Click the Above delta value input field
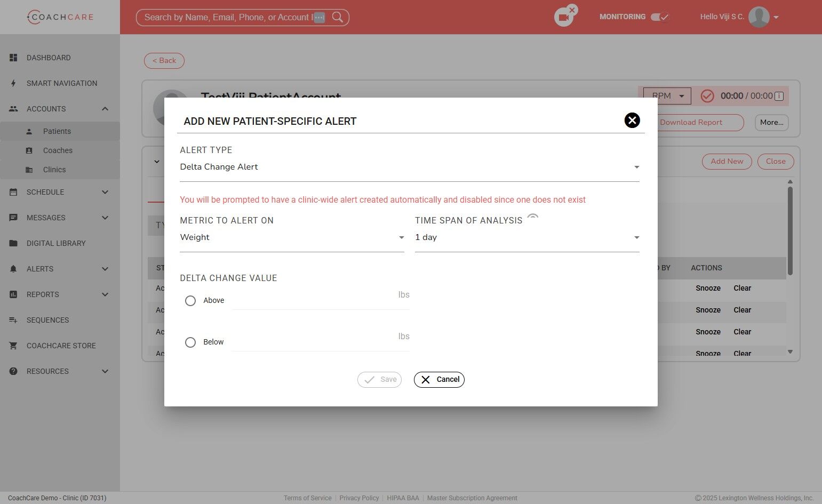 click(315, 300)
